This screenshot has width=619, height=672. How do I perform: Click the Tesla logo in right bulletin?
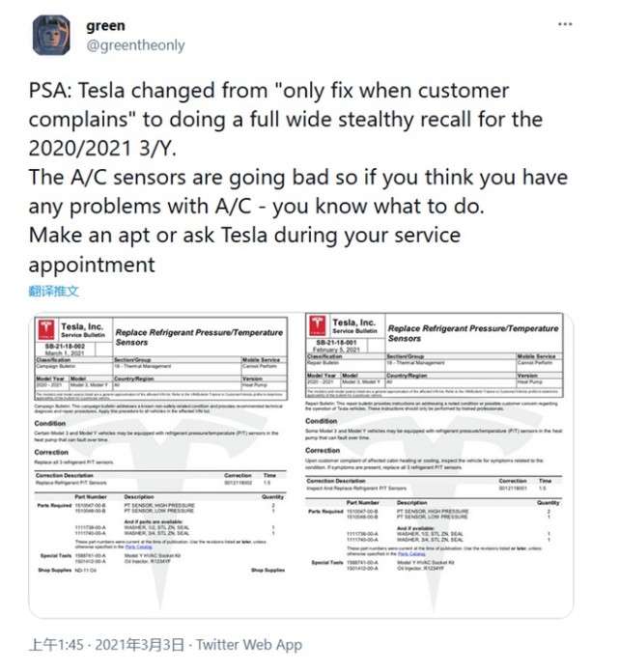[318, 325]
